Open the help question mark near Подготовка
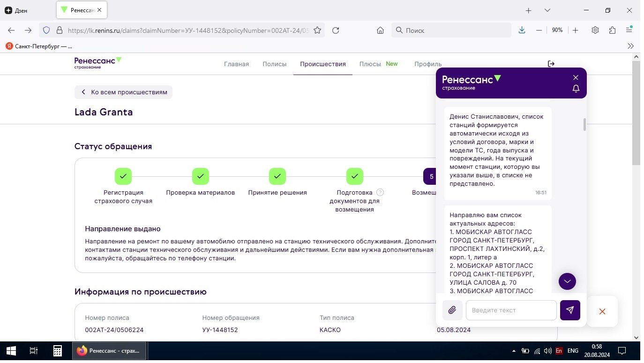 tap(380, 192)
